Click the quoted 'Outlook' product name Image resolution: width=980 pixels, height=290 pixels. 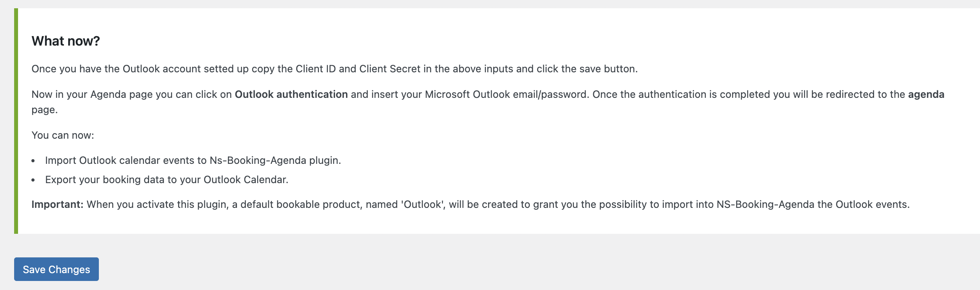[x=423, y=204]
